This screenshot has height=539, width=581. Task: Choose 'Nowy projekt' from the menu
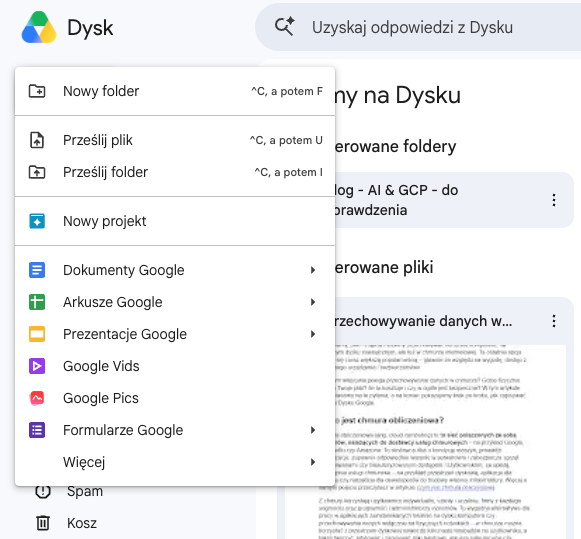pos(175,221)
